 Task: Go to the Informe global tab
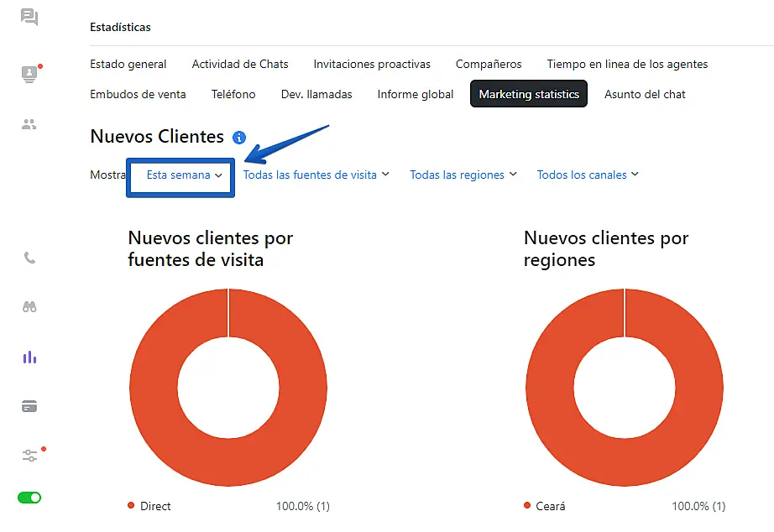[416, 94]
